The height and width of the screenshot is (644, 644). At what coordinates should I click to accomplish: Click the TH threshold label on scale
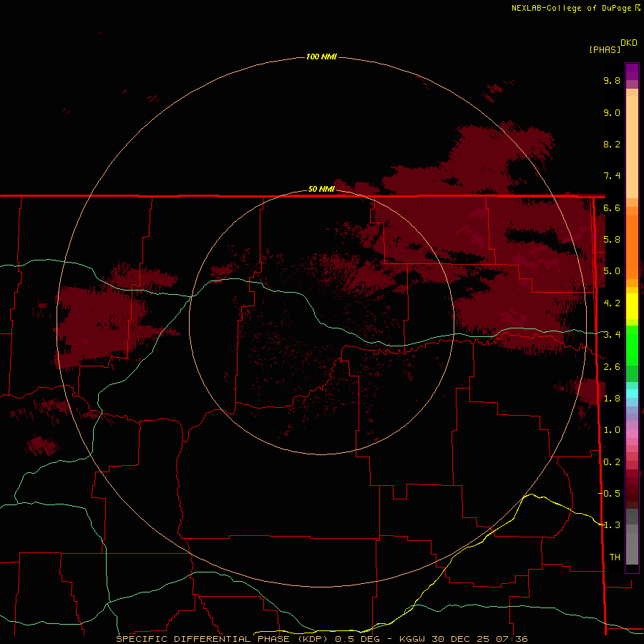click(x=615, y=557)
